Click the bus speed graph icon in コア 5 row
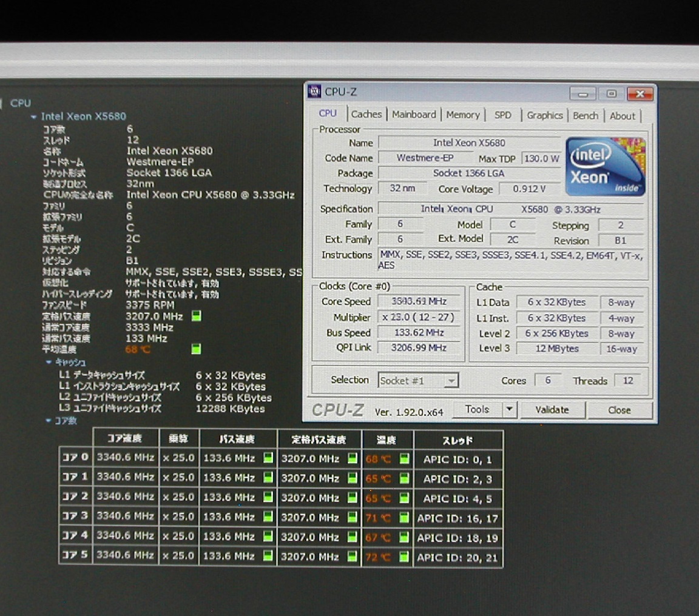This screenshot has width=699, height=616. tap(268, 556)
